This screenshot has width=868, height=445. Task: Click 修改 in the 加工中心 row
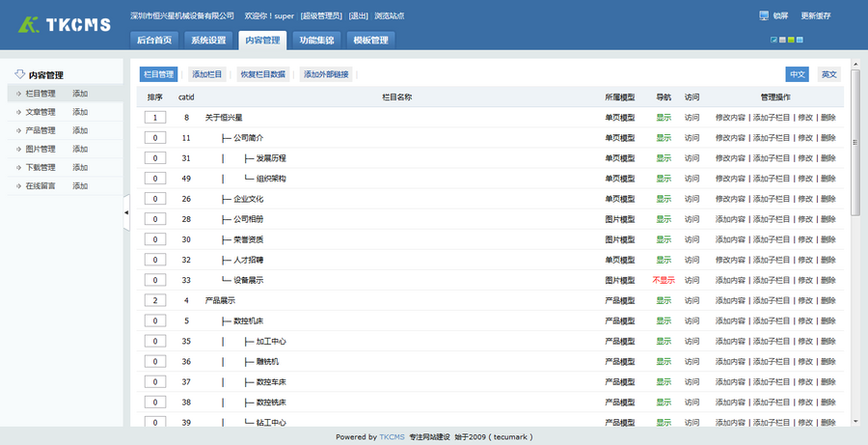pyautogui.click(x=805, y=341)
